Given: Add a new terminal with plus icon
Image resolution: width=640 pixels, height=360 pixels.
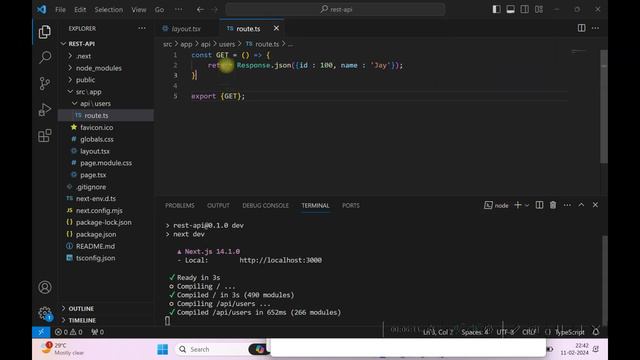Looking at the screenshot, I should [x=518, y=205].
